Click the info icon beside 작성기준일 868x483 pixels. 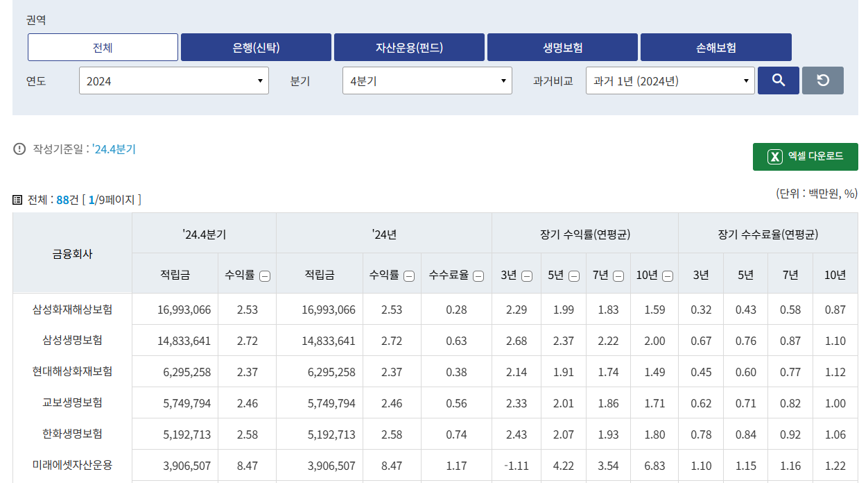(19, 149)
